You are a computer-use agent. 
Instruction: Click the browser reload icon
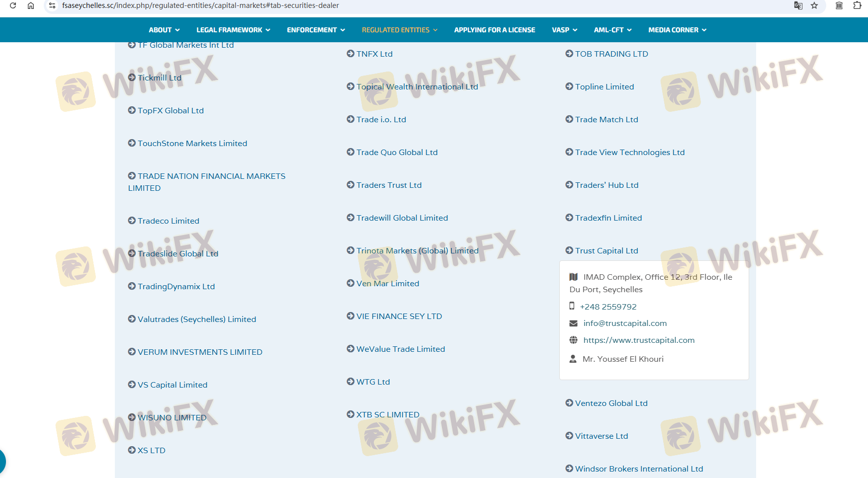13,5
